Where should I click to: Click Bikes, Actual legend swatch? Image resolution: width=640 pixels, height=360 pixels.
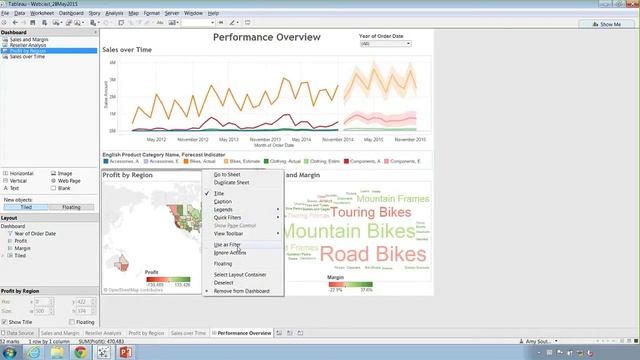[x=186, y=161]
